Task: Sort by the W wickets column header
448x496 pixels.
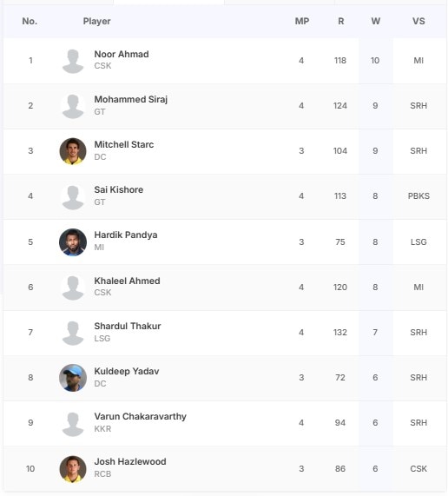Action: pyautogui.click(x=376, y=21)
